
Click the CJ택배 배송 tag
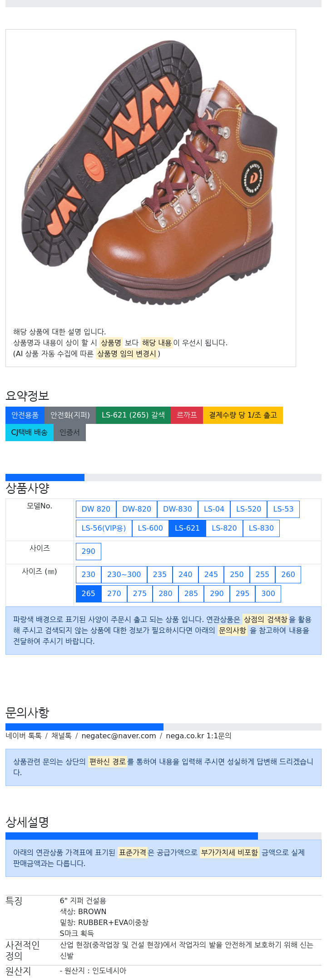30,432
